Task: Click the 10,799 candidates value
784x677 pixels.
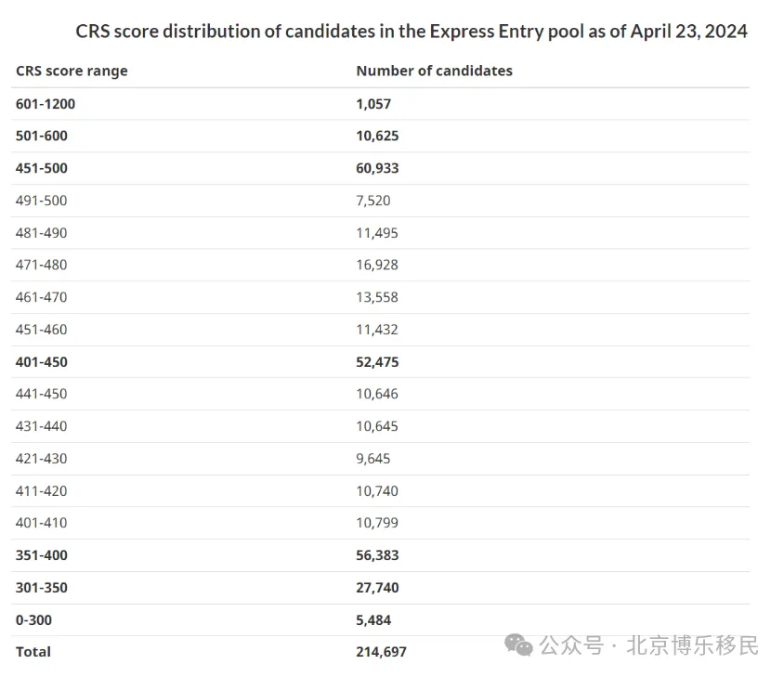Action: click(377, 523)
